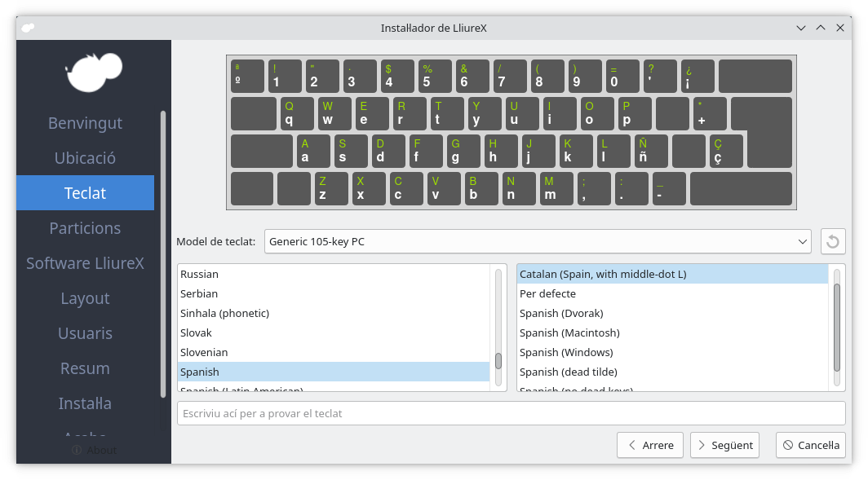Go back with the Arrere button
Screen dimensions: 868x480
[x=649, y=445]
